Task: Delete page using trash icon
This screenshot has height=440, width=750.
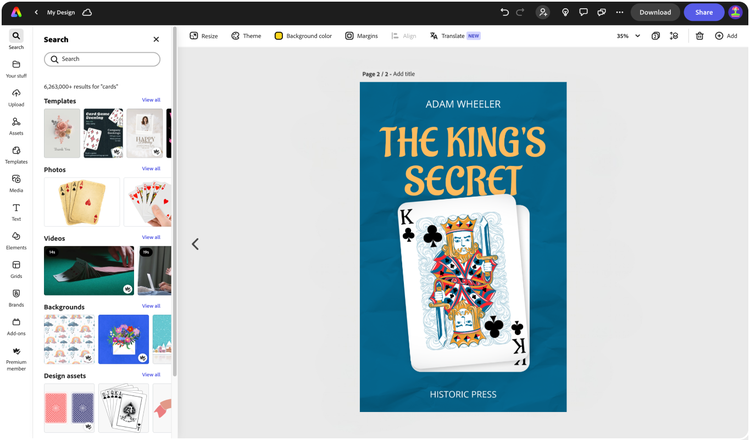Action: 699,36
